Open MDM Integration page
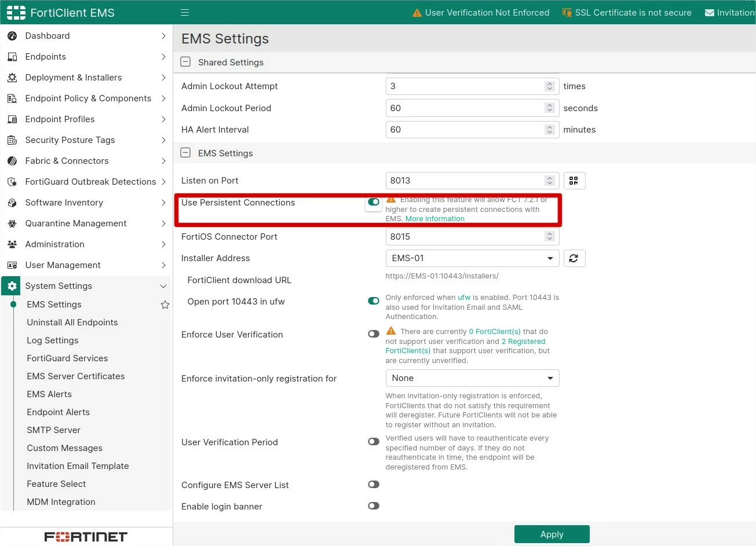The width and height of the screenshot is (756, 546). pyautogui.click(x=61, y=502)
